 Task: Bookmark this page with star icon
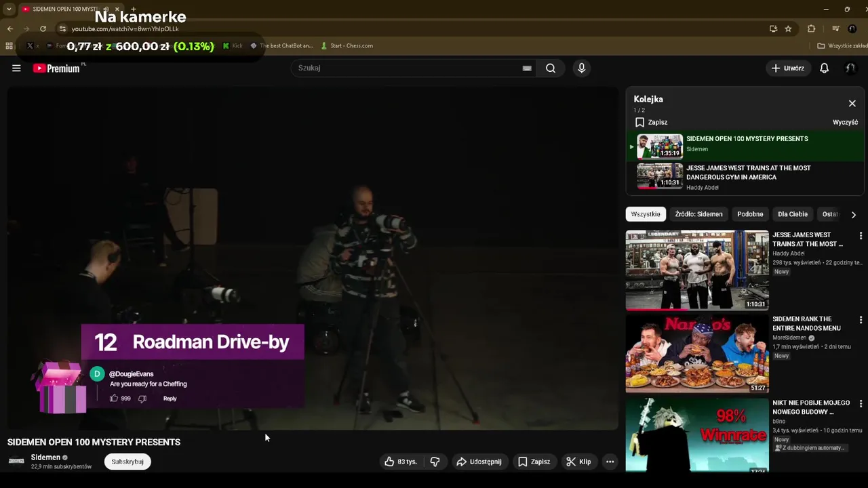click(x=788, y=28)
